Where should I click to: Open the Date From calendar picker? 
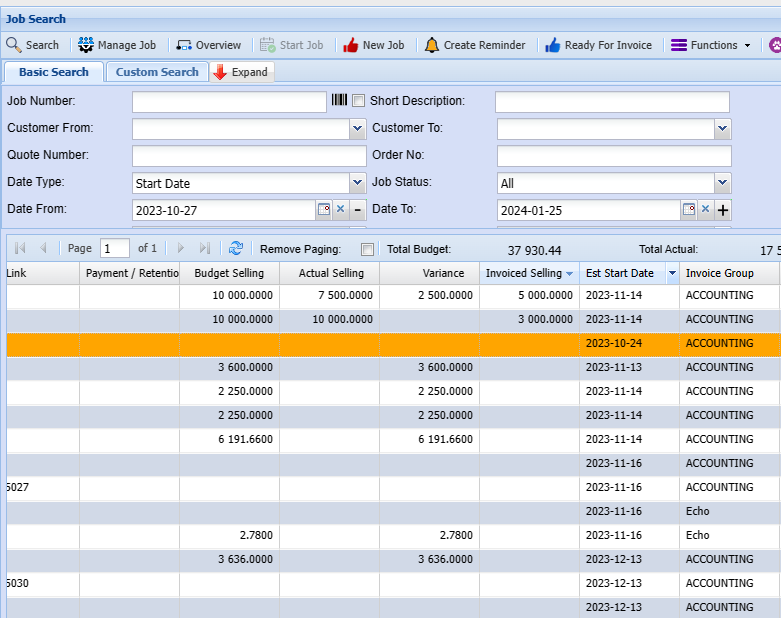click(x=323, y=209)
